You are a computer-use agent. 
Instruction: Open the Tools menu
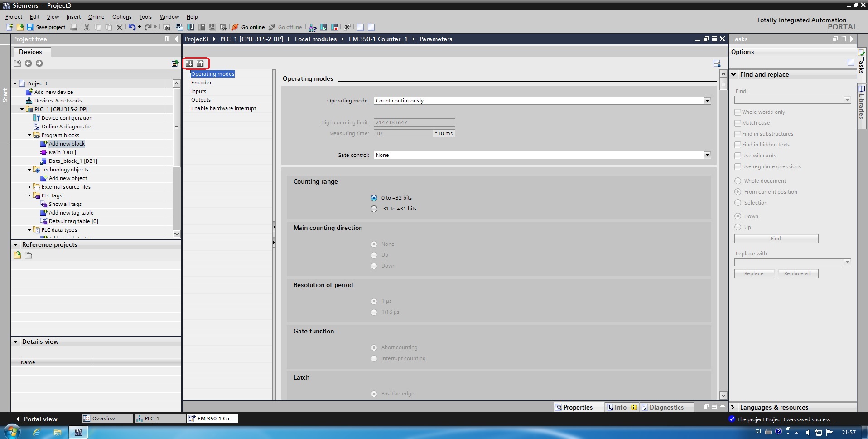coord(145,17)
